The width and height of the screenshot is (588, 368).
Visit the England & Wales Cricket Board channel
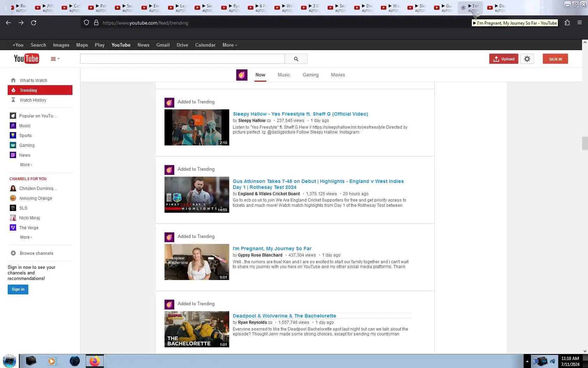point(269,194)
